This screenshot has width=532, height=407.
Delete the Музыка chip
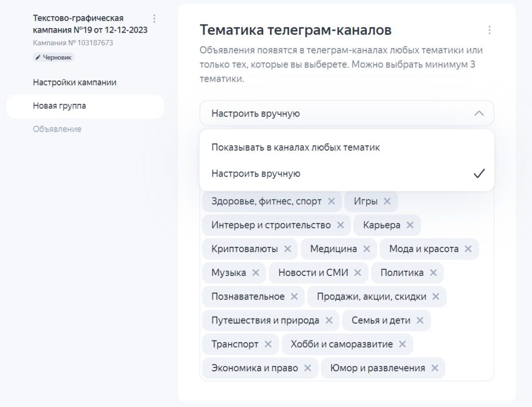click(x=256, y=273)
